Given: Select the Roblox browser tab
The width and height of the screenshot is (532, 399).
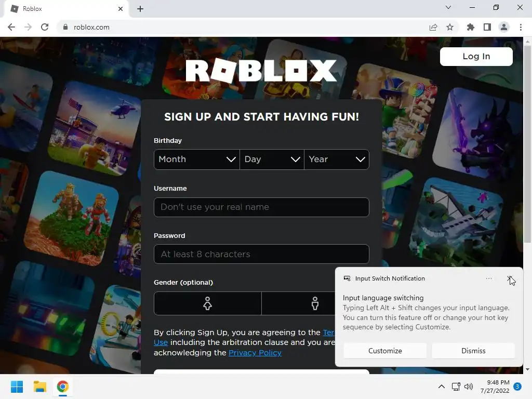Looking at the screenshot, I should pyautogui.click(x=66, y=9).
